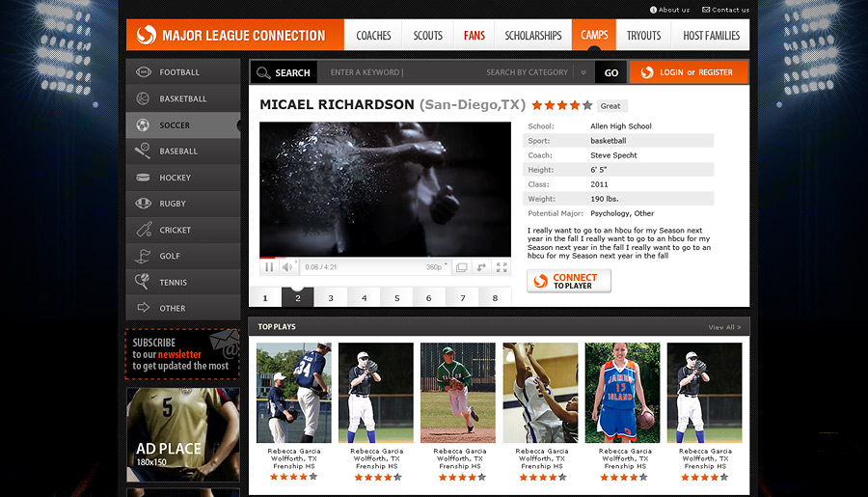This screenshot has width=868, height=497.
Task: Click the baseball bat icon in sidebar
Action: pos(143,151)
